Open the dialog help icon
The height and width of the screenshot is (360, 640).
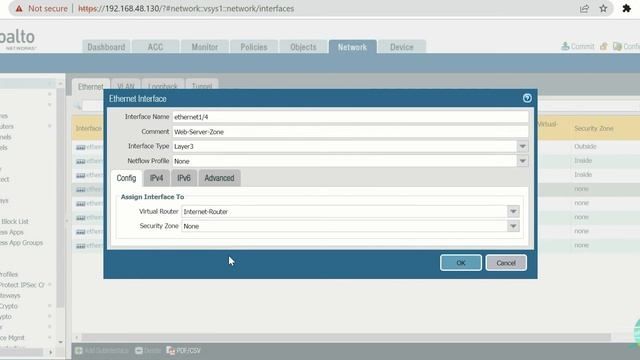pyautogui.click(x=527, y=98)
